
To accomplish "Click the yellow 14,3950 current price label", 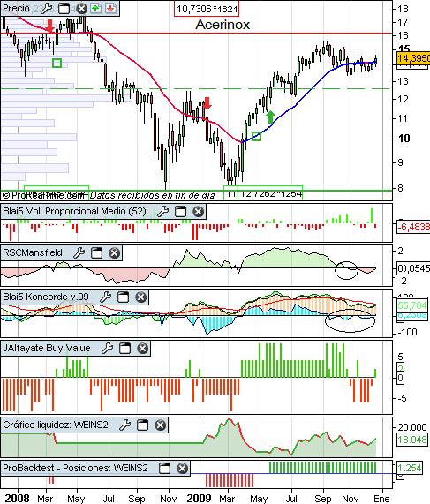I will (x=413, y=58).
